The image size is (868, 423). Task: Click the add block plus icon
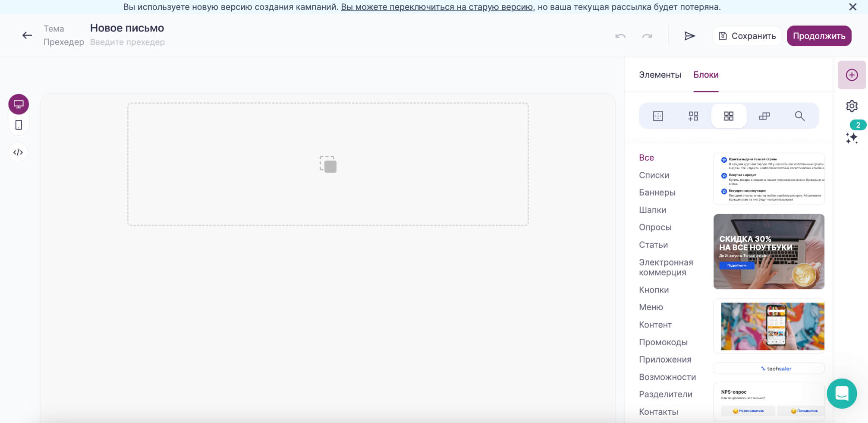point(852,74)
